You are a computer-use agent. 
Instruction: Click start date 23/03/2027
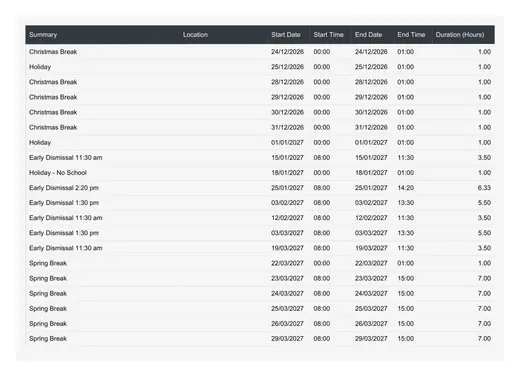(287, 278)
